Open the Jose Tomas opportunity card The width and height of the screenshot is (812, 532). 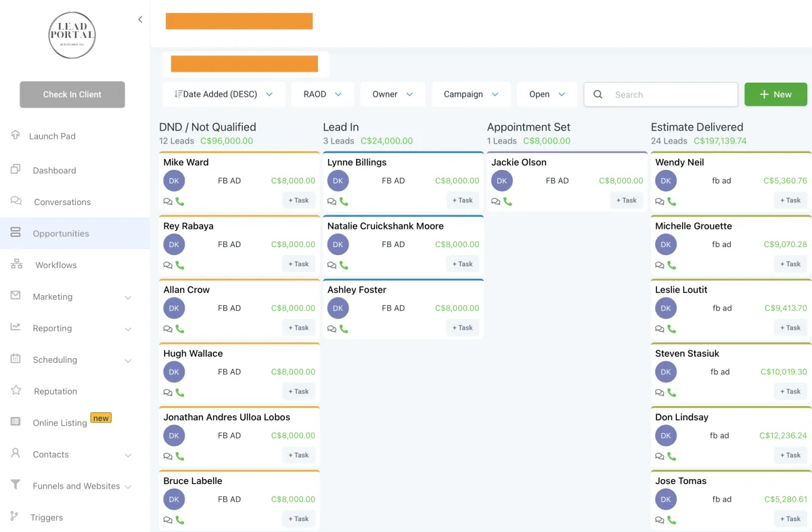[731, 500]
